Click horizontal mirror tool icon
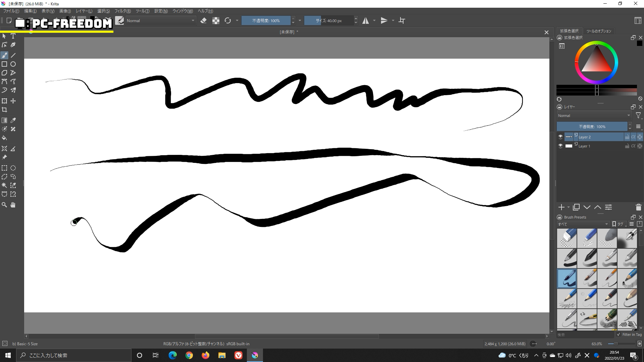 pos(366,21)
